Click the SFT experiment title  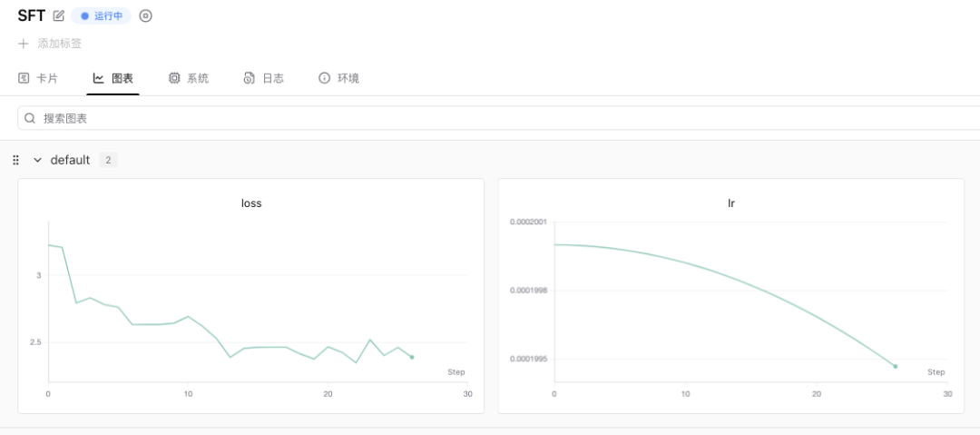[31, 15]
